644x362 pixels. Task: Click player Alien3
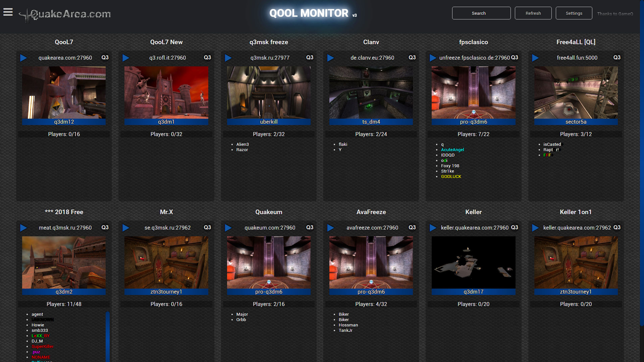click(243, 144)
